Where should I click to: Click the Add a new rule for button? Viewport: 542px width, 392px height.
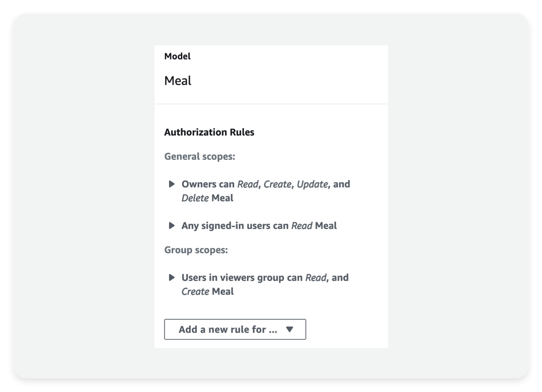click(235, 329)
